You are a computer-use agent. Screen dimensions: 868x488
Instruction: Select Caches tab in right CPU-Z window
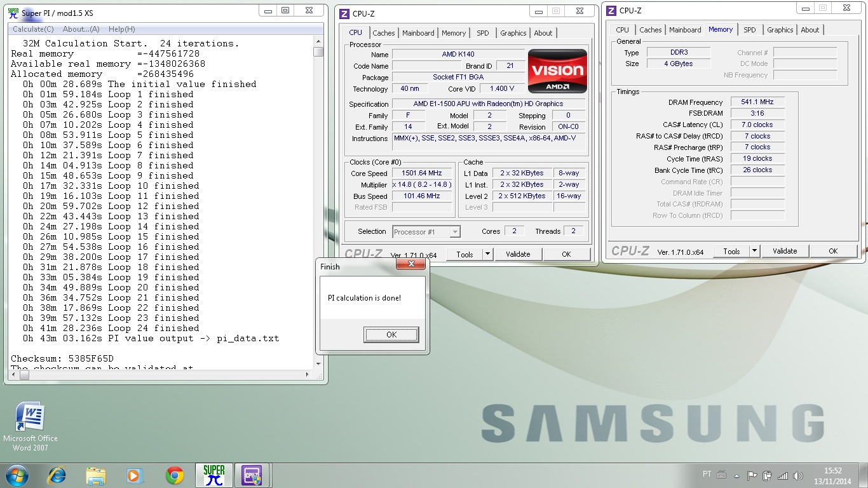point(651,30)
